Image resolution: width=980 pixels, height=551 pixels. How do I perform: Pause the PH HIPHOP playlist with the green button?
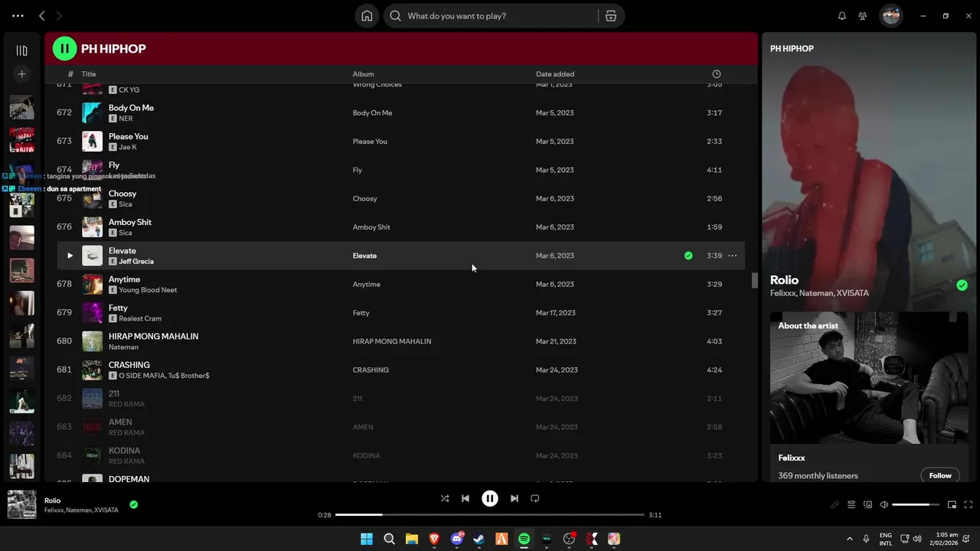point(64,48)
